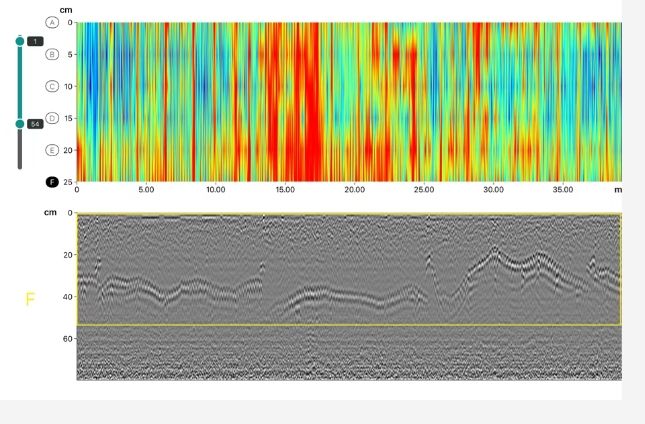The height and width of the screenshot is (424, 645).
Task: Choose the D line marker
Action: tap(53, 118)
